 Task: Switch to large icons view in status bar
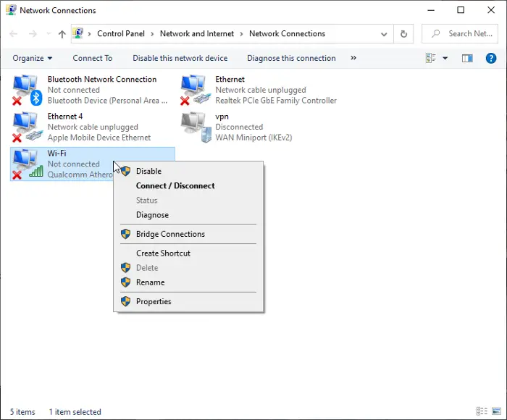495,412
